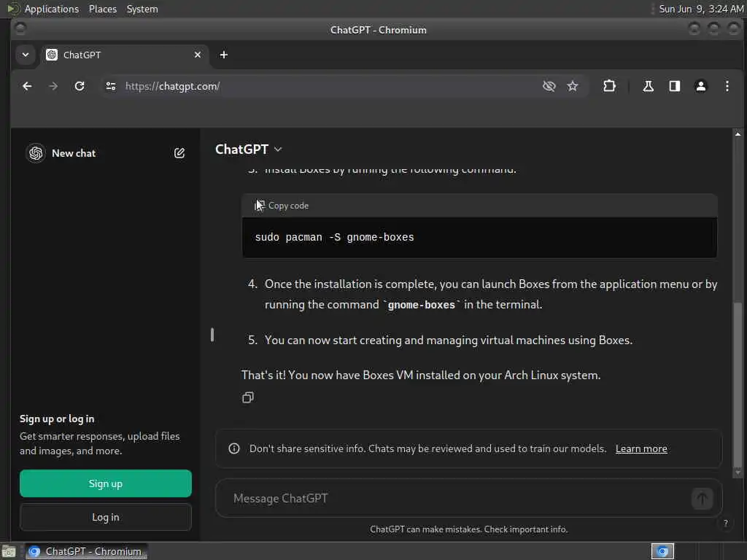Open the Chrome Labs flask icon
747x560 pixels.
pos(648,86)
